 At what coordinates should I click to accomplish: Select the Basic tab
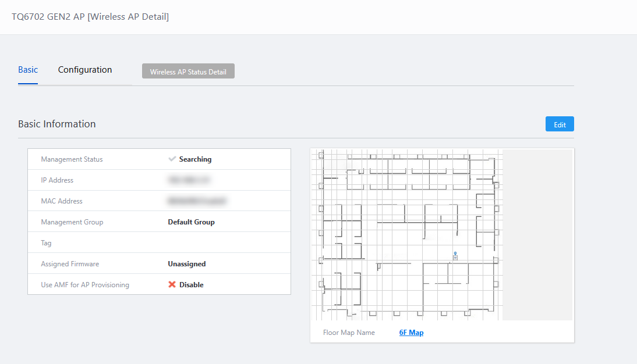pos(28,70)
